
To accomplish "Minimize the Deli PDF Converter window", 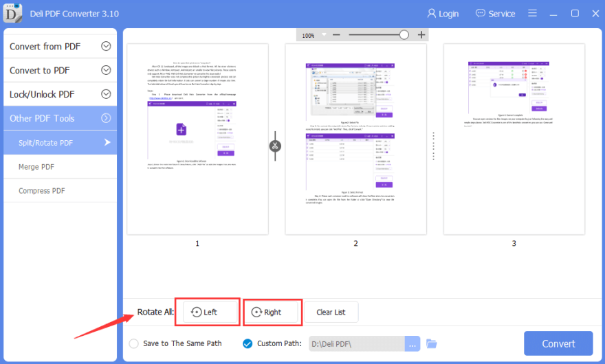I will coord(553,14).
